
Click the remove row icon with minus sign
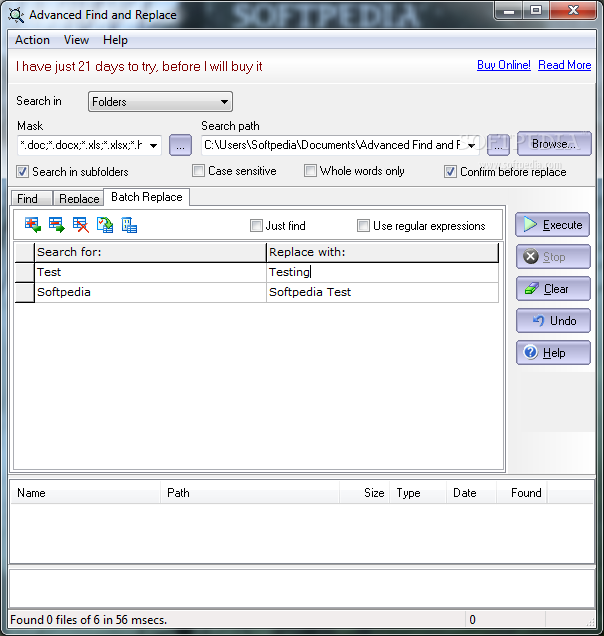point(56,225)
